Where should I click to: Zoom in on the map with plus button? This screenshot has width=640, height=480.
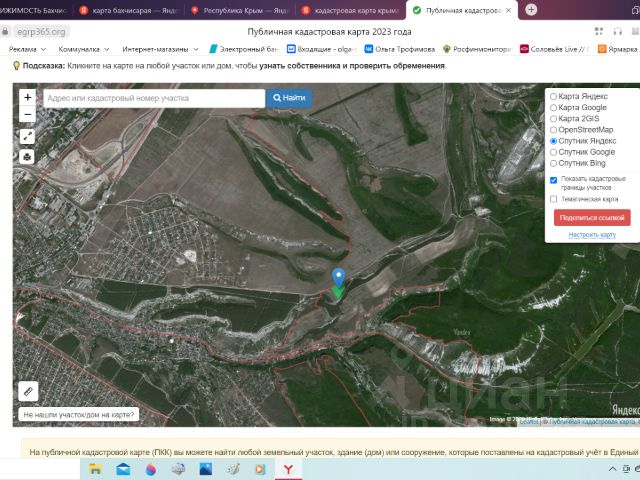pos(27,98)
